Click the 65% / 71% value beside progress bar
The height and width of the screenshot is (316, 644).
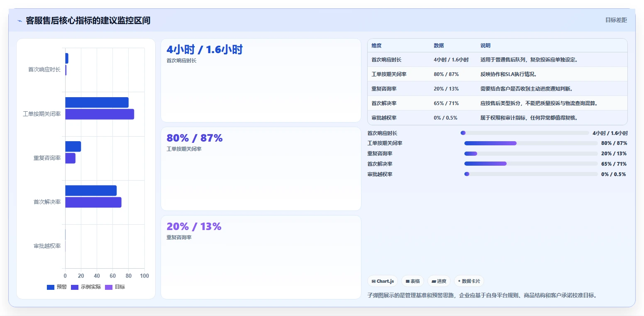pos(614,164)
